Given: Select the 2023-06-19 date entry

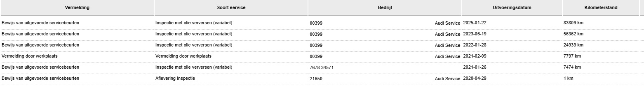Looking at the screenshot, I should (474, 34).
